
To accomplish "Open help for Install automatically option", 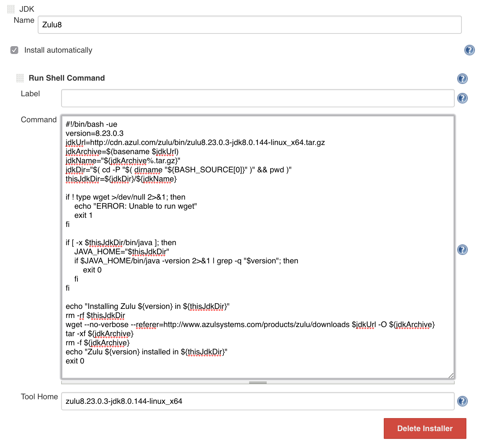I will pos(469,50).
